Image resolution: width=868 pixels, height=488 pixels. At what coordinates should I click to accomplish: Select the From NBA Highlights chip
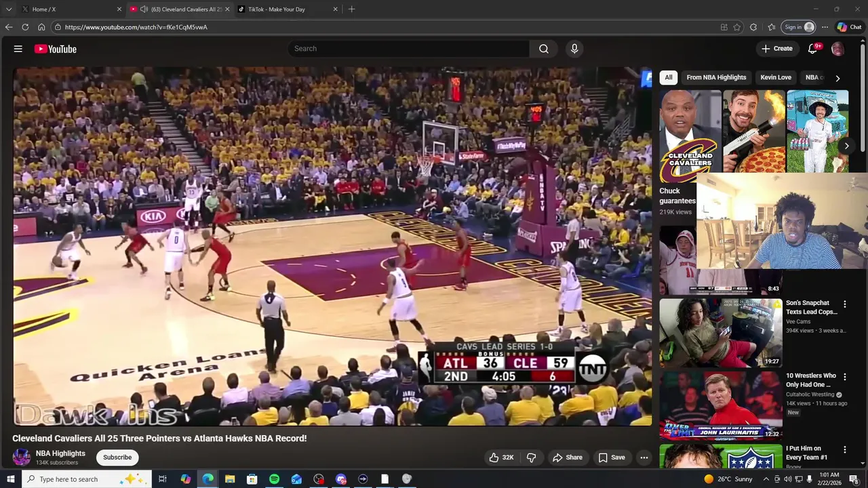(716, 77)
